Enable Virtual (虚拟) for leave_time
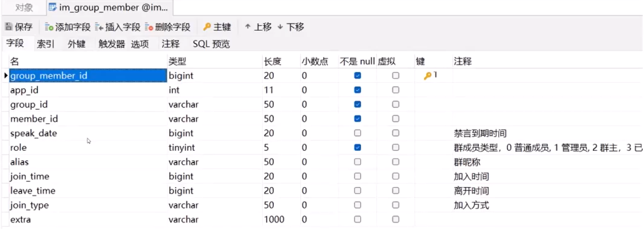 pyautogui.click(x=395, y=190)
